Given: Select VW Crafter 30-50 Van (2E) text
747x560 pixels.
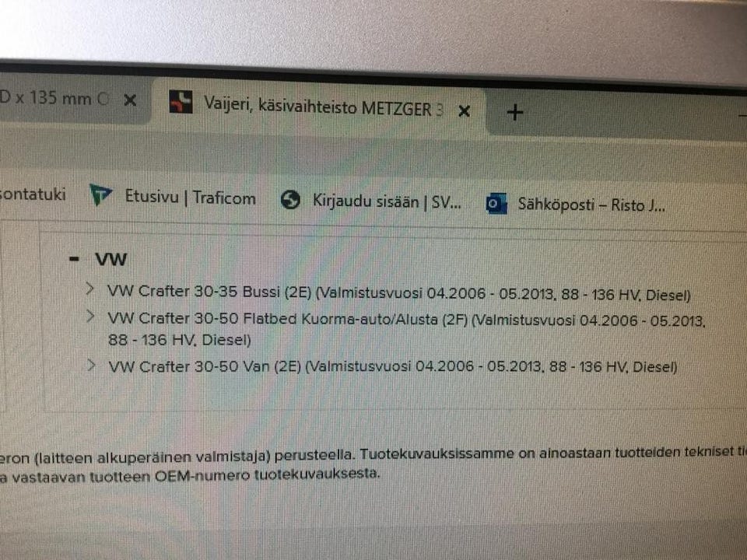Looking at the screenshot, I should pos(205,366).
